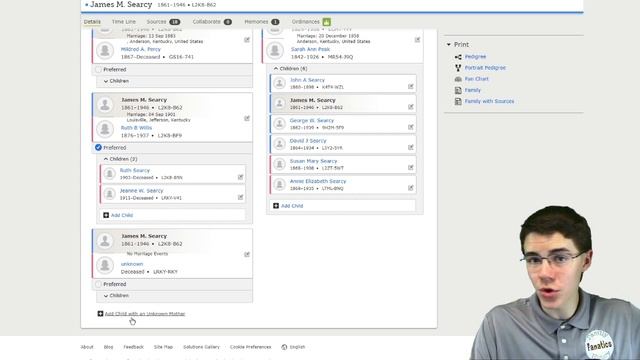Open the Feedback footer link
The height and width of the screenshot is (360, 640).
133,347
